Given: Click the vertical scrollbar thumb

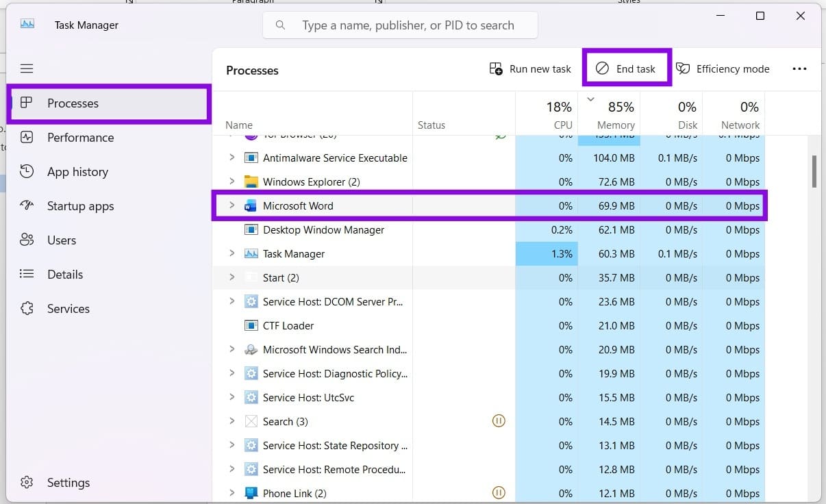Looking at the screenshot, I should click(814, 171).
